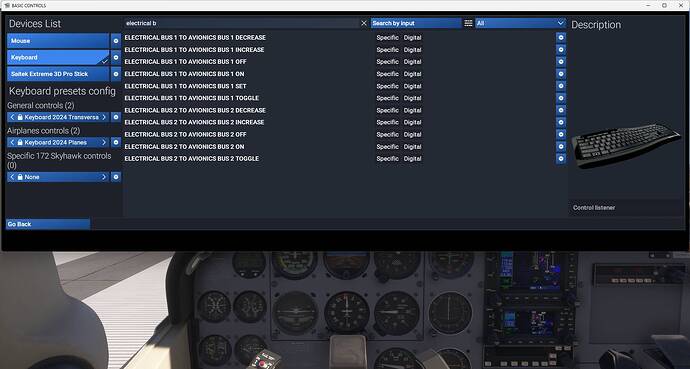Select Electrical Bus 2 to Avionics Bus 2 On row

pyautogui.click(x=345, y=146)
